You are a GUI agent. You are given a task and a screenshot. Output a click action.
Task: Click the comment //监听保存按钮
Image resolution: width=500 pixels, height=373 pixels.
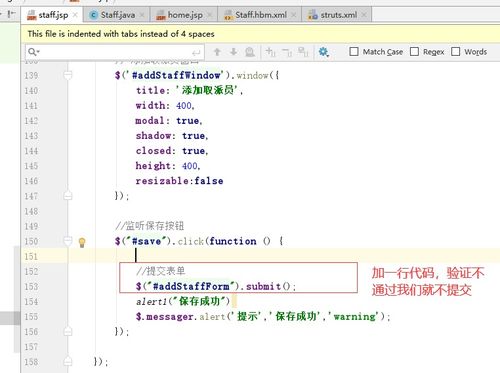click(x=149, y=226)
